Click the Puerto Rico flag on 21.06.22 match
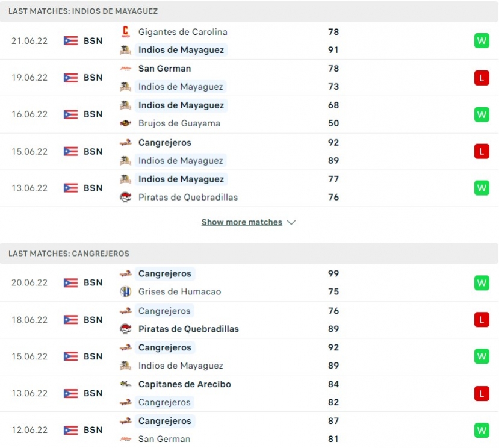The height and width of the screenshot is (448, 499). pos(70,41)
